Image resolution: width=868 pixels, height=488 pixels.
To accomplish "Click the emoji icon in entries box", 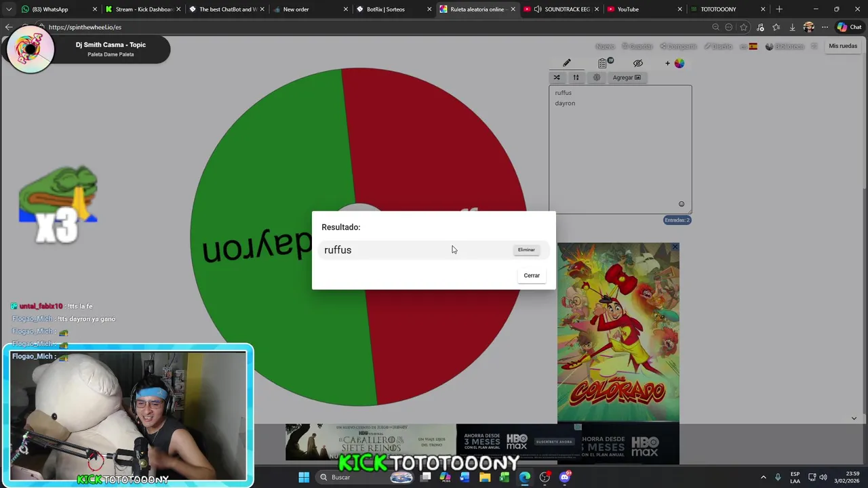I will [x=682, y=204].
